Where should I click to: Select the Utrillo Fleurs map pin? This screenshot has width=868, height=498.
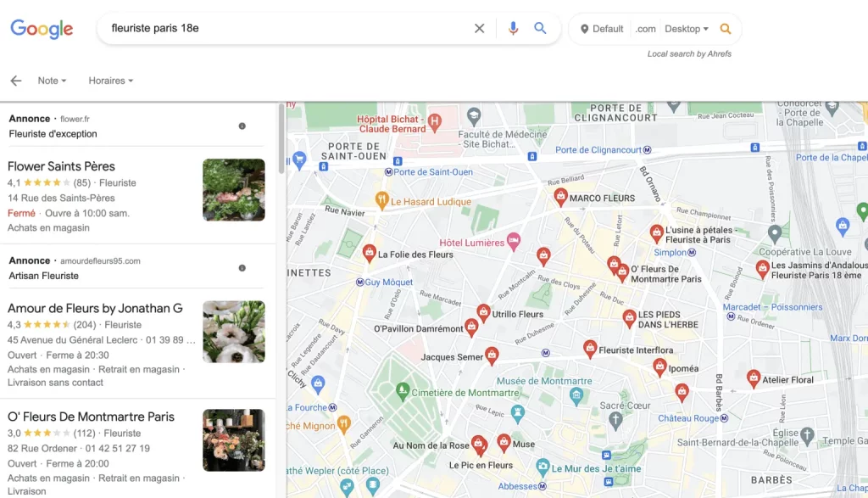tap(483, 313)
